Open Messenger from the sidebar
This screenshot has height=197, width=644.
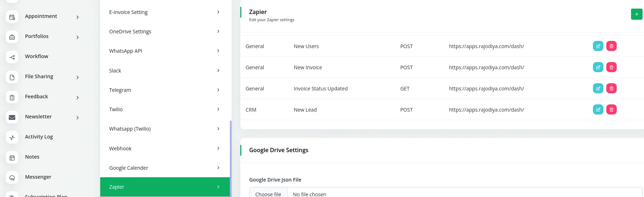(38, 177)
